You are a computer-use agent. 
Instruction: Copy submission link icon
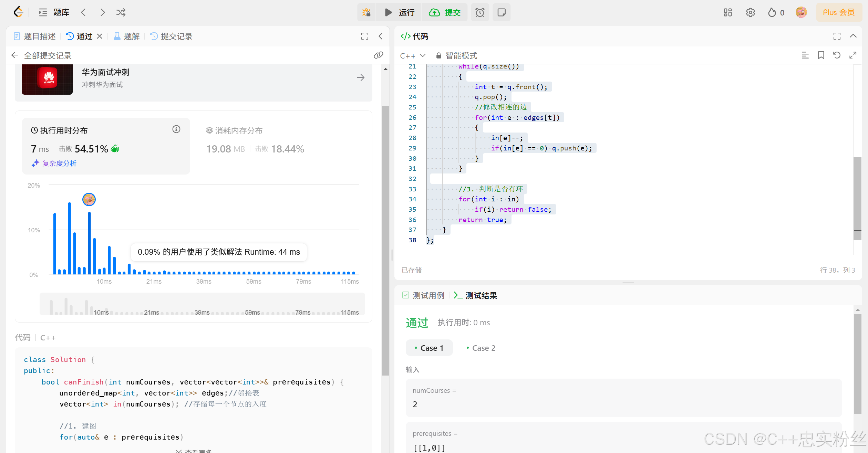coord(379,55)
